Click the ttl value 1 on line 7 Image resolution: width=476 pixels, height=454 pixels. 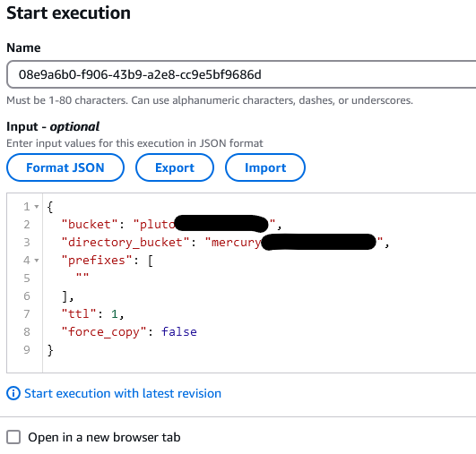coord(115,314)
